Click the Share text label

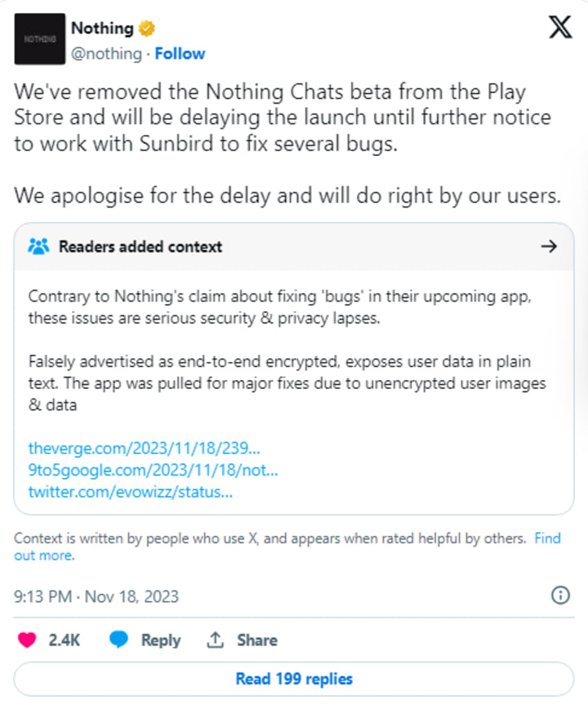pyautogui.click(x=257, y=640)
